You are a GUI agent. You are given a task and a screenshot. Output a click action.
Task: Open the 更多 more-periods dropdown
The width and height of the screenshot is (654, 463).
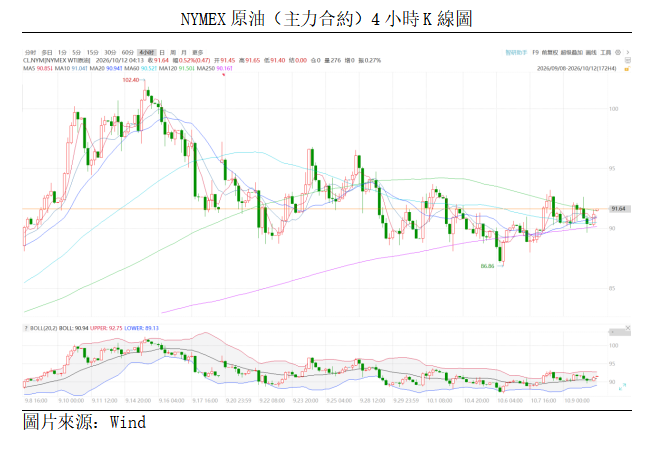(x=197, y=53)
